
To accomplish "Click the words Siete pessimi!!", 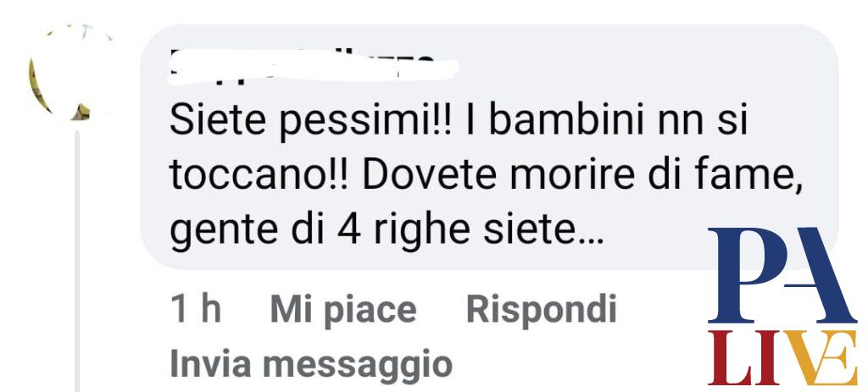I will coord(310,124).
